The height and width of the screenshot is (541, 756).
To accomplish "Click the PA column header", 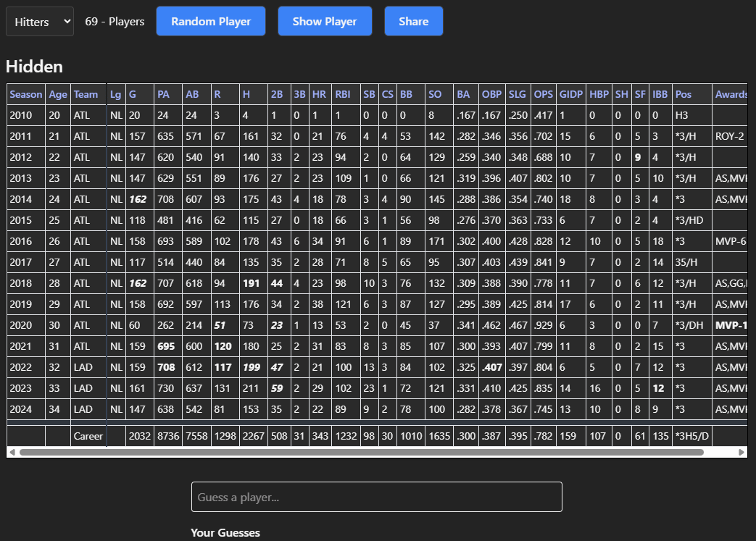I will point(163,94).
